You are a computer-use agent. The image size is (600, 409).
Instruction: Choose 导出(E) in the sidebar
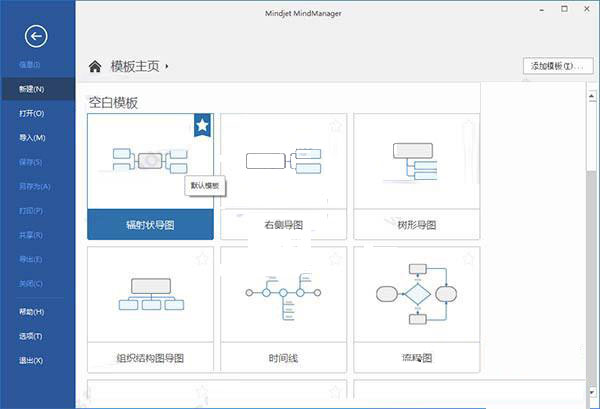click(x=30, y=259)
